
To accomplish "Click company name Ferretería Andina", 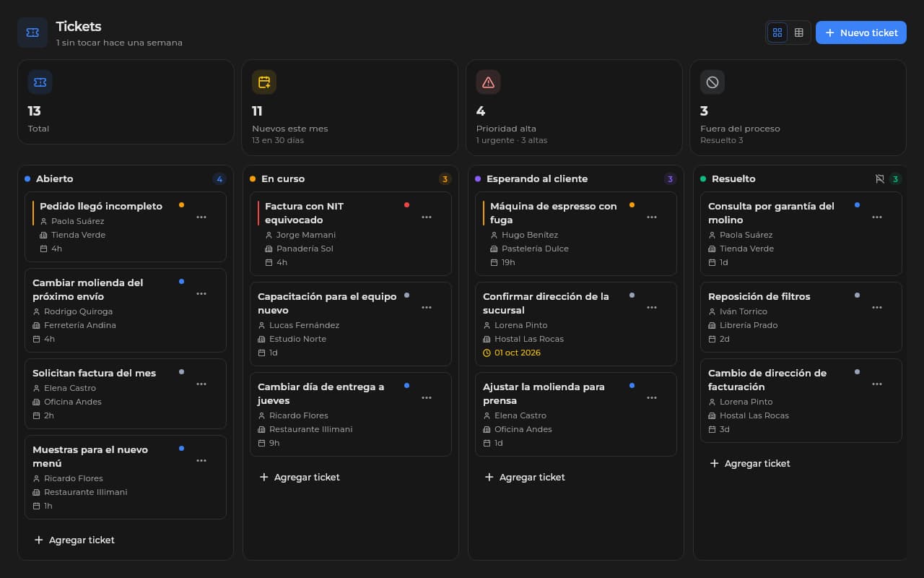I will (80, 325).
